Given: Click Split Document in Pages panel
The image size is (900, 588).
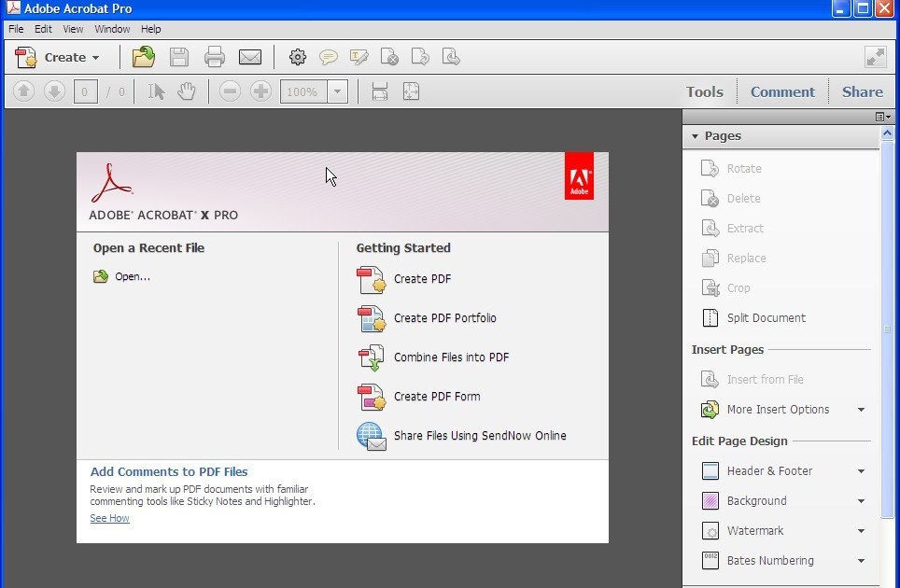Looking at the screenshot, I should click(753, 318).
